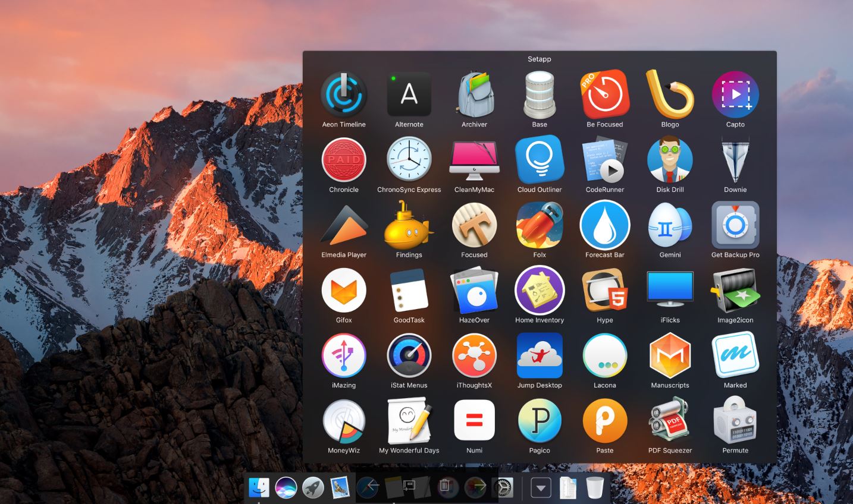The height and width of the screenshot is (504, 853).
Task: Launch iMazing
Action: pos(344,355)
